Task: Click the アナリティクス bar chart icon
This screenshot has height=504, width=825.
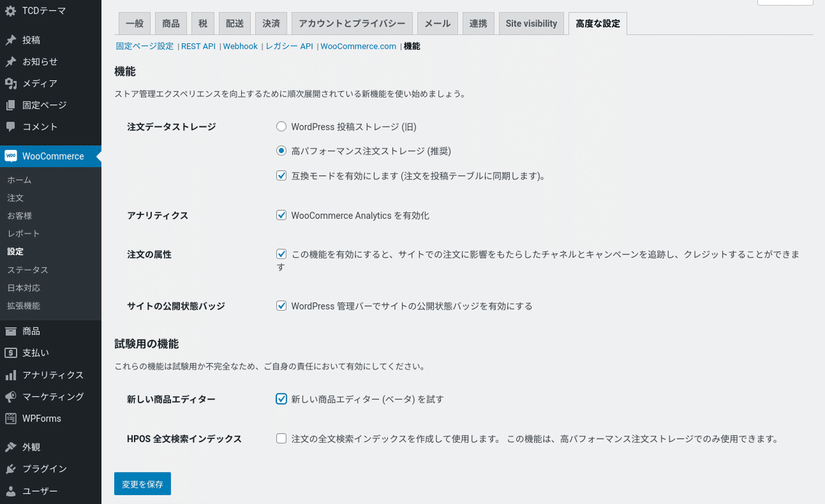Action: click(x=10, y=375)
